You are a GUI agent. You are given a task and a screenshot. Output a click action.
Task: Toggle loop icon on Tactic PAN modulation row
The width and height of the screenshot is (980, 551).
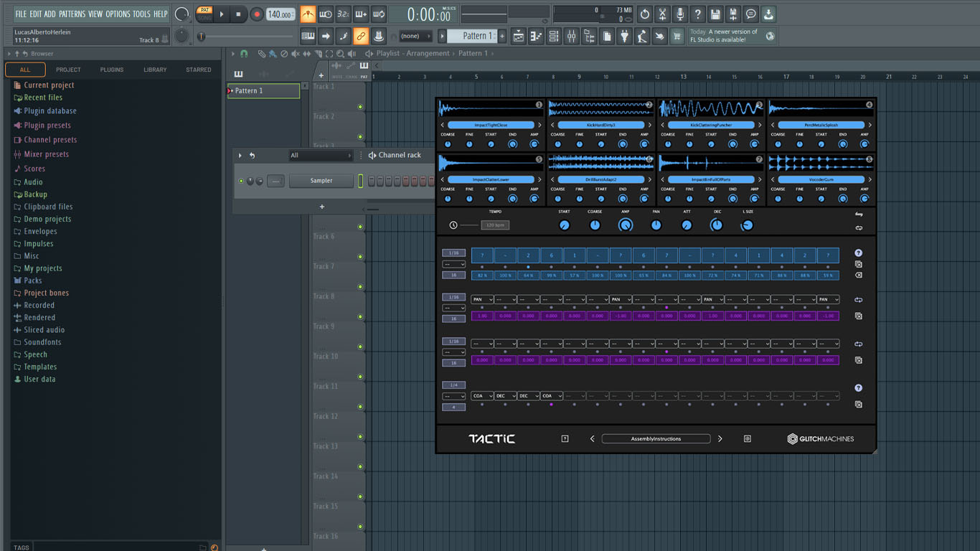click(858, 300)
